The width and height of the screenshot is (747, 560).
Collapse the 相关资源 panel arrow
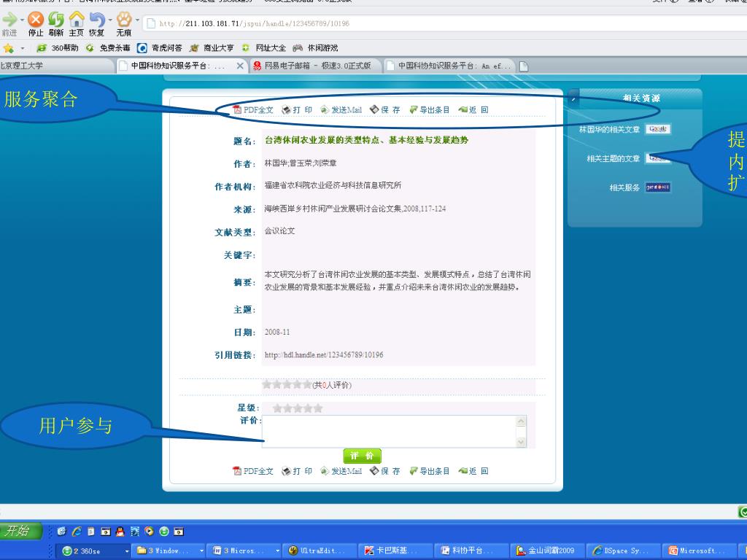(574, 98)
